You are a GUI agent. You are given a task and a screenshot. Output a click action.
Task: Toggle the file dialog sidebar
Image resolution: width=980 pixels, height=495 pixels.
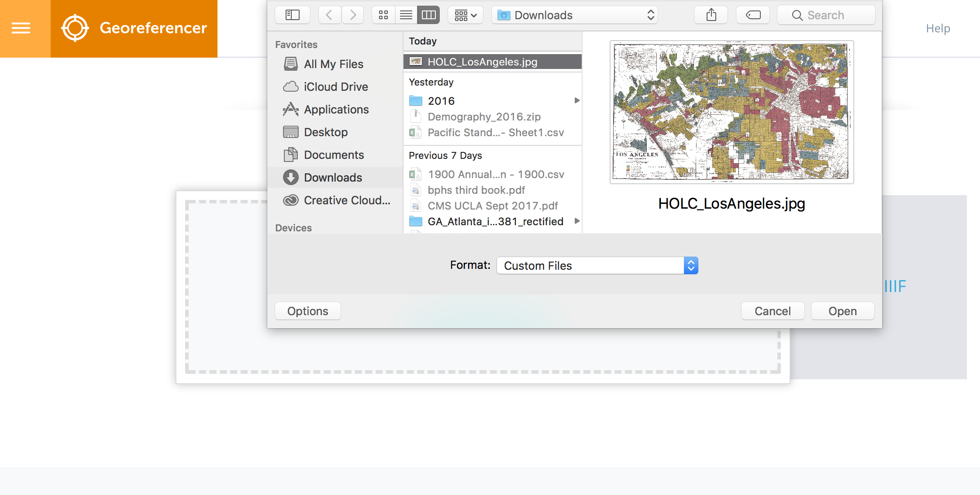point(292,15)
